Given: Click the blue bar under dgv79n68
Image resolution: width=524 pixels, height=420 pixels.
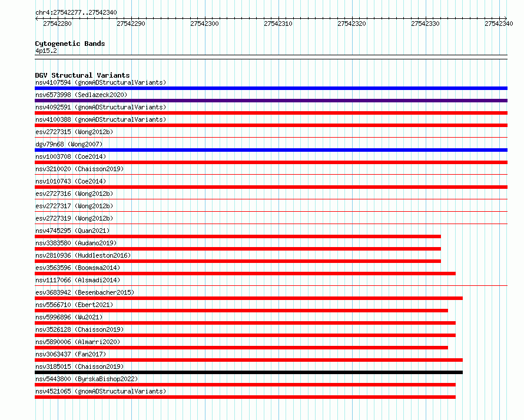Looking at the screenshot, I should click(x=271, y=150).
